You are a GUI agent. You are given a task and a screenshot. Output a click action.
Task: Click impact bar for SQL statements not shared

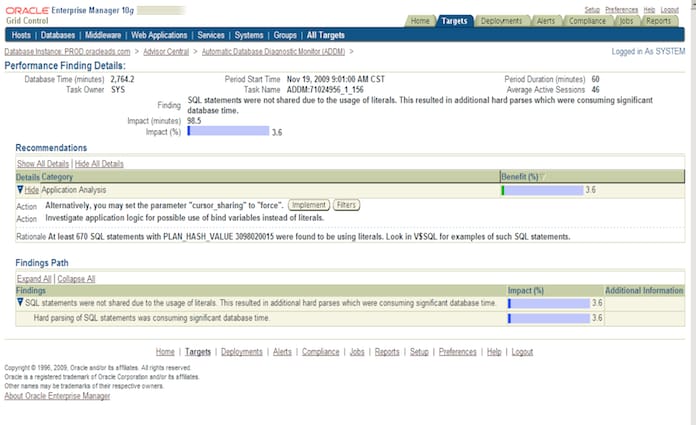pyautogui.click(x=549, y=303)
